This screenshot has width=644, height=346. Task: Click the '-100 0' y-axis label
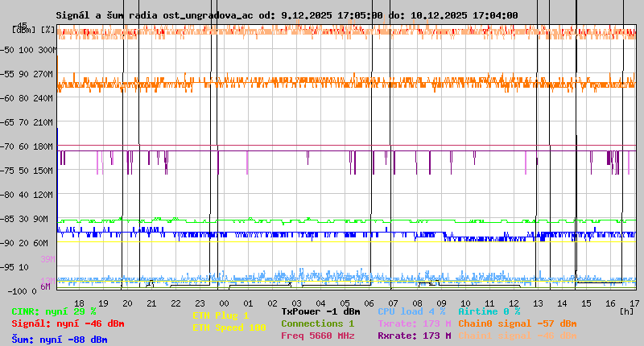[x=22, y=291]
